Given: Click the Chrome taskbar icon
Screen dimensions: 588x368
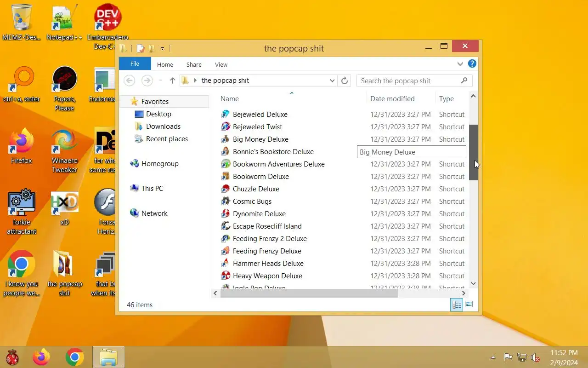Looking at the screenshot, I should pos(74,357).
